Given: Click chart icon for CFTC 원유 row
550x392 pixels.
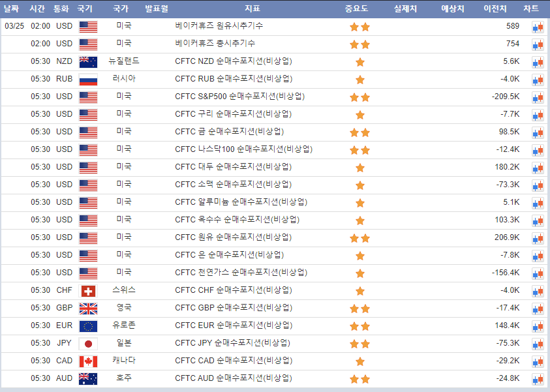Looking at the screenshot, I should 538,238.
